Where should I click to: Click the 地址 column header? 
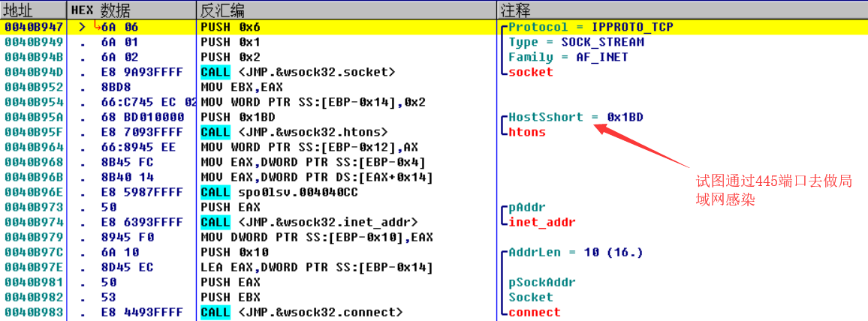click(17, 10)
